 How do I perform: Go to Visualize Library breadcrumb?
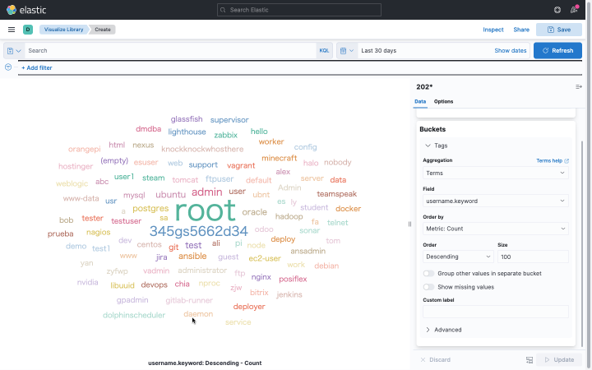(63, 29)
